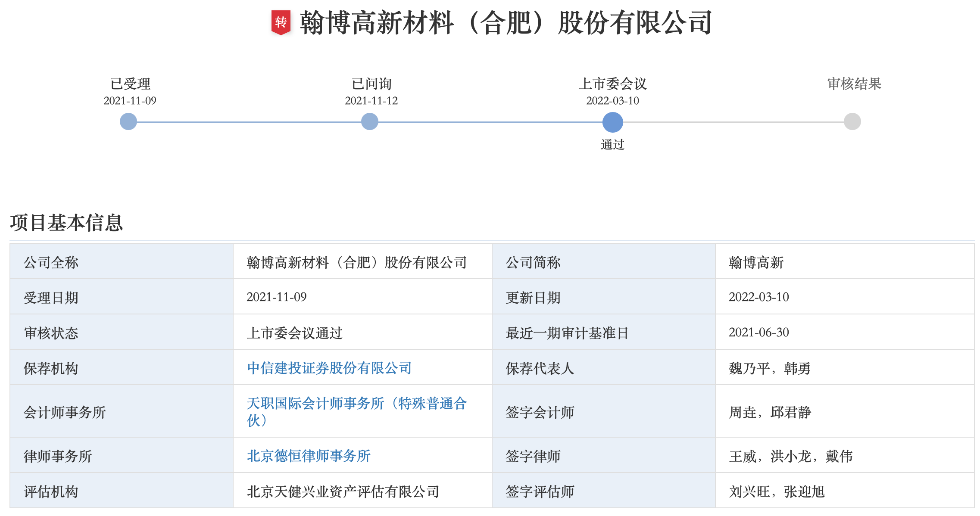The image size is (980, 516).
Task: Click the red 转 badge icon
Action: tap(281, 22)
